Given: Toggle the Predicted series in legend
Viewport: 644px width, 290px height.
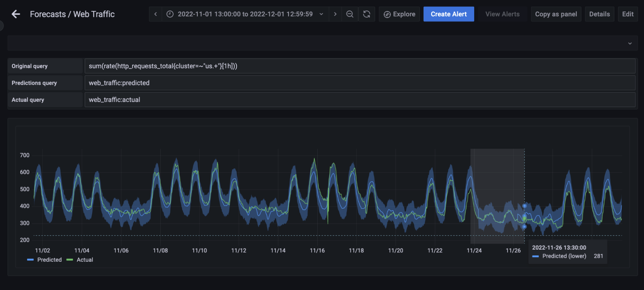Looking at the screenshot, I should [49, 260].
